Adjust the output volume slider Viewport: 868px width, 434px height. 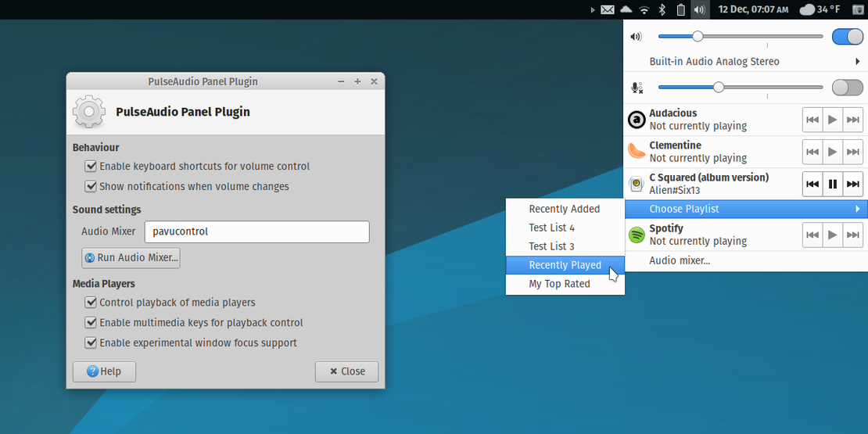(741, 37)
